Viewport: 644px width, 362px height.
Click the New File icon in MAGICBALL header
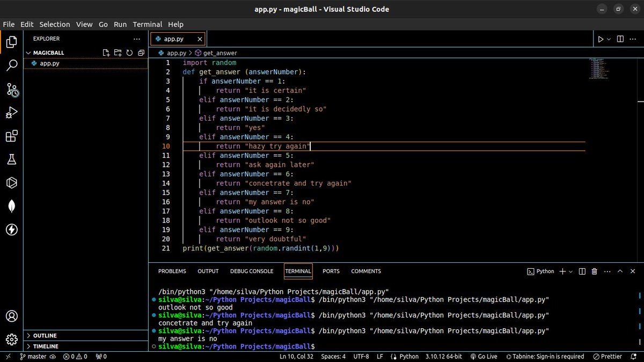pyautogui.click(x=106, y=53)
